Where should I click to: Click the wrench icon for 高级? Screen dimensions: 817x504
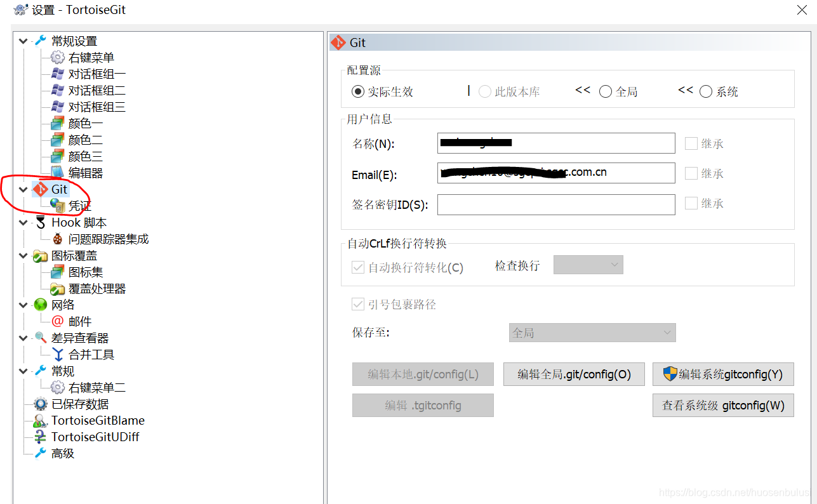click(41, 453)
